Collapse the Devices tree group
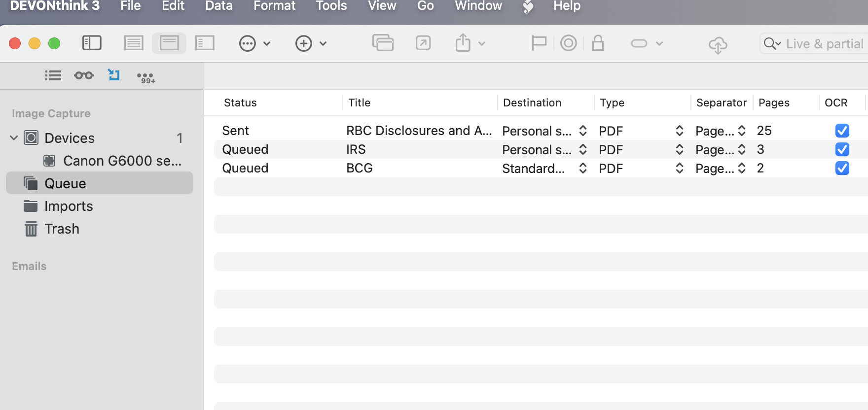The width and height of the screenshot is (868, 410). [x=14, y=138]
